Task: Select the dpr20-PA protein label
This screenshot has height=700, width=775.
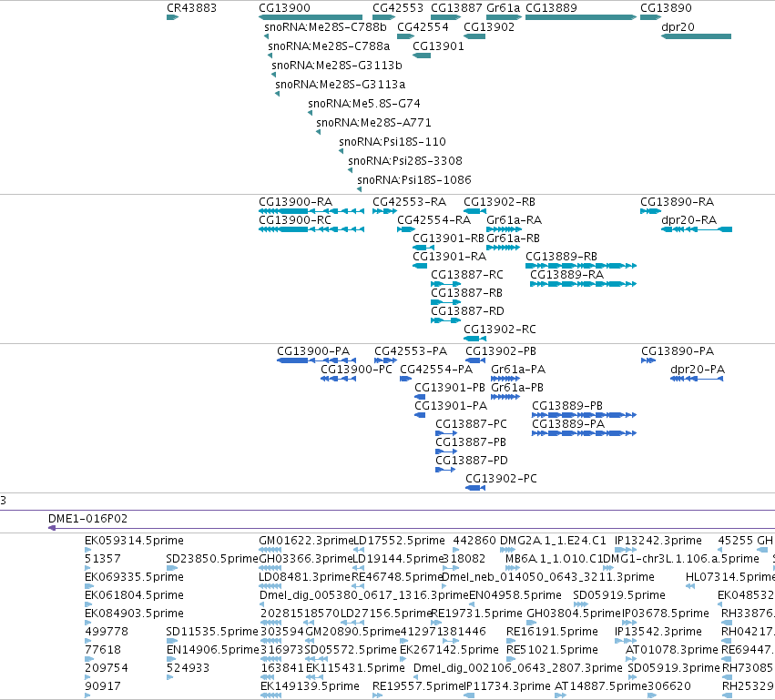Action: coord(698,370)
